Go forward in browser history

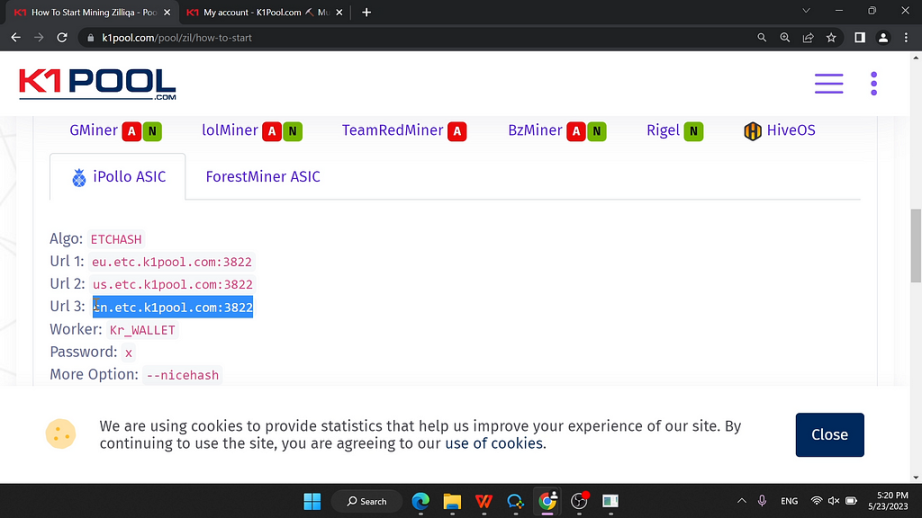pos(39,38)
